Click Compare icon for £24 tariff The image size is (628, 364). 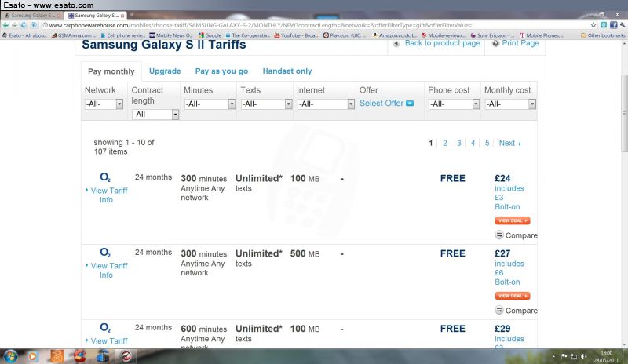(x=499, y=235)
